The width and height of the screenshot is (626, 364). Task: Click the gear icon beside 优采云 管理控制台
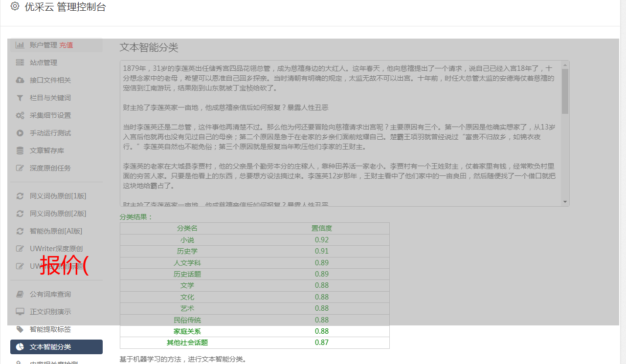coord(15,6)
